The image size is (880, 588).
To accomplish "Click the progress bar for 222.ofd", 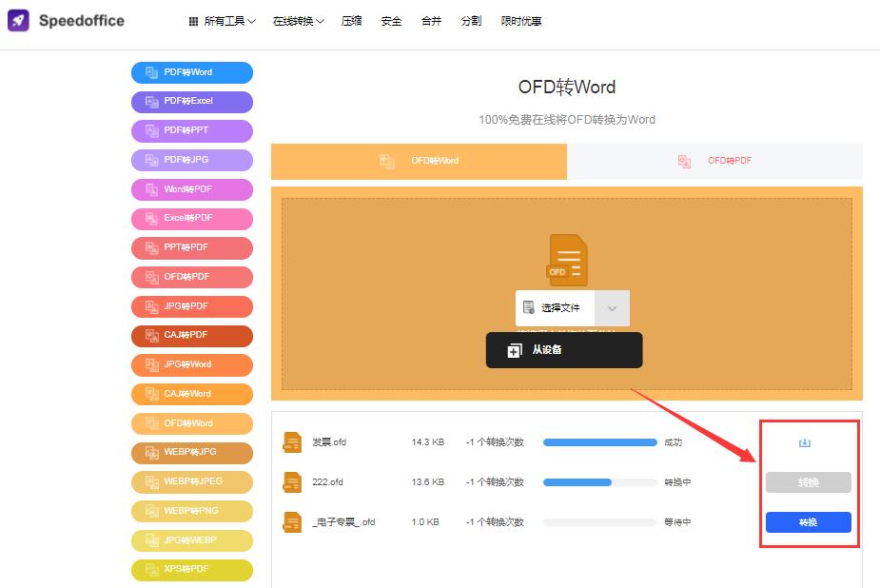I will [x=599, y=482].
